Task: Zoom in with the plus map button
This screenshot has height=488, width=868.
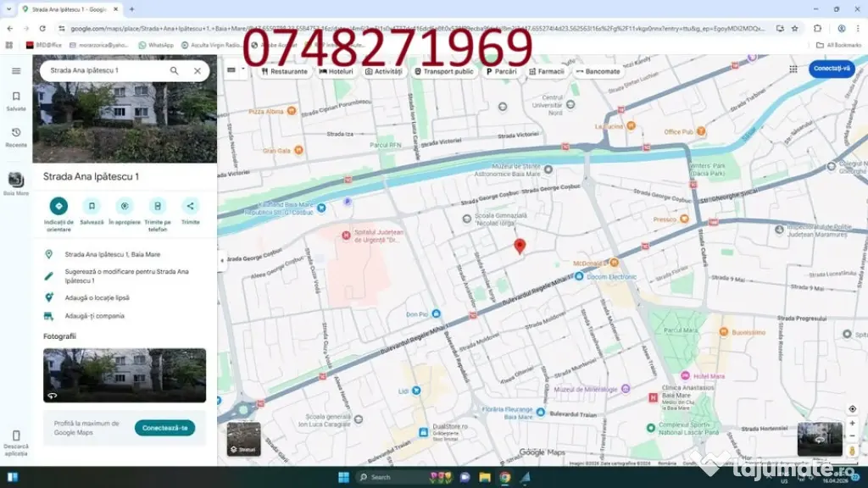Action: tap(852, 424)
